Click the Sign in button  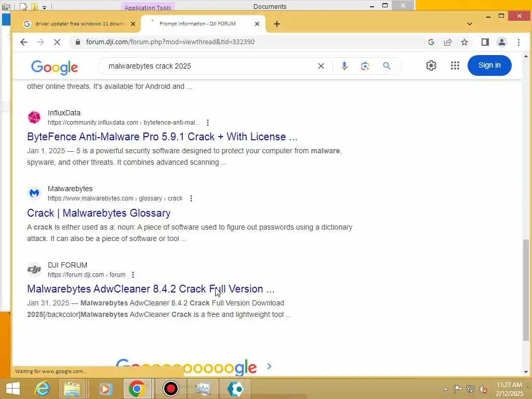click(x=489, y=65)
